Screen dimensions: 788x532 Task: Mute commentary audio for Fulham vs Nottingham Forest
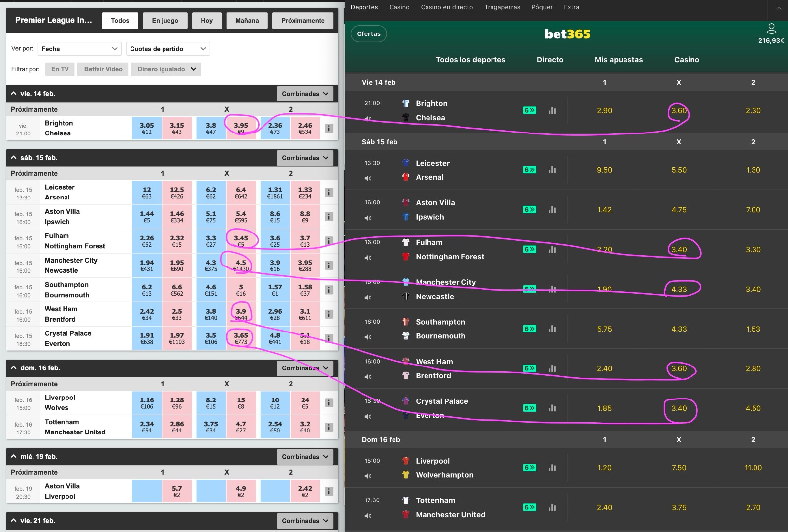pyautogui.click(x=367, y=258)
